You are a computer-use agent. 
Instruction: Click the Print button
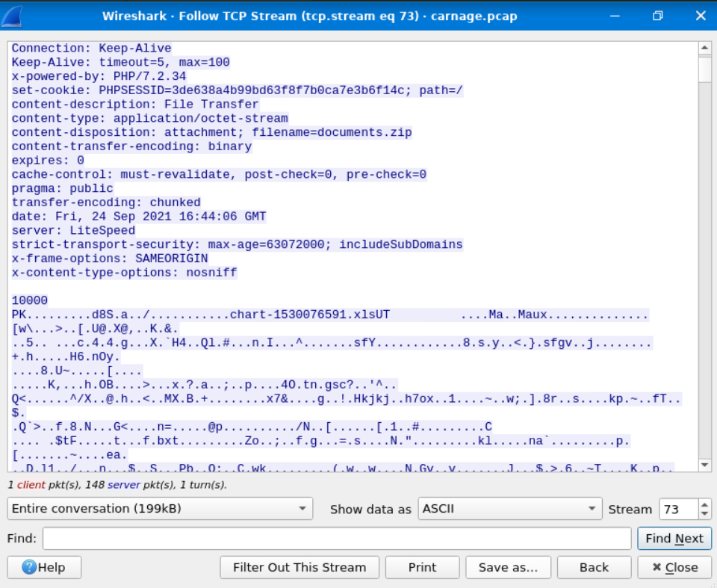(x=422, y=567)
